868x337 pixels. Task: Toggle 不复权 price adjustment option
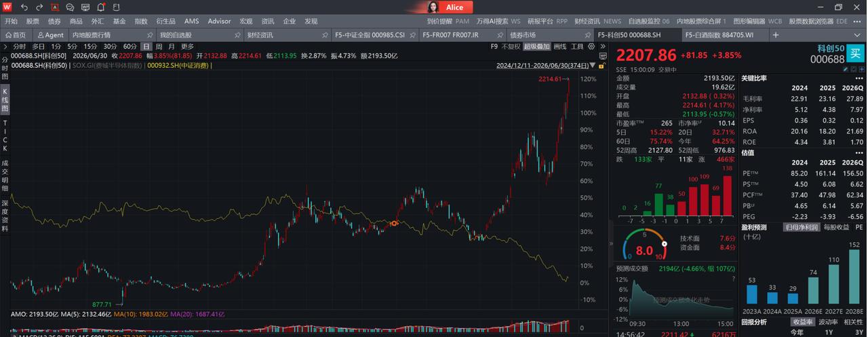click(511, 47)
